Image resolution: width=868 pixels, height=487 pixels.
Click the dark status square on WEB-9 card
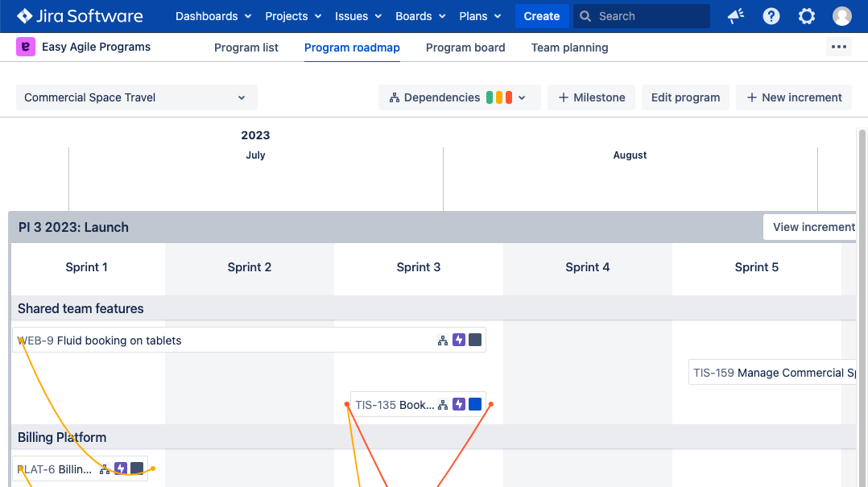[475, 340]
